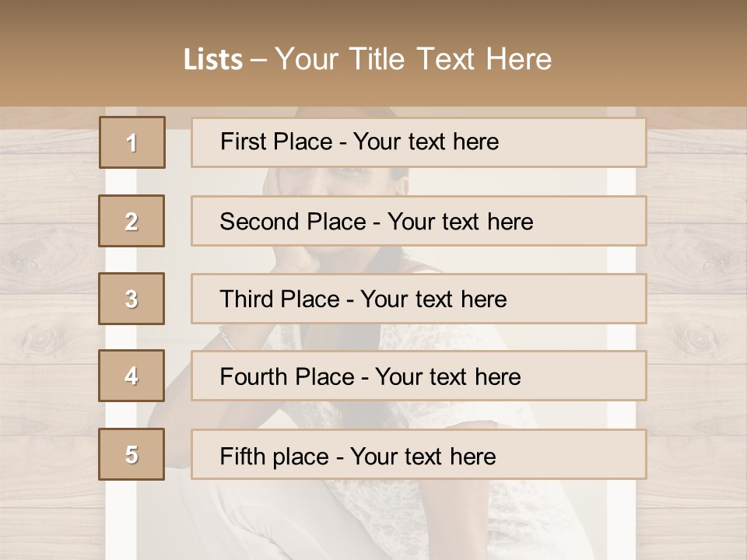
Task: Select the 'Your Title Text Here' text
Action: tap(413, 60)
